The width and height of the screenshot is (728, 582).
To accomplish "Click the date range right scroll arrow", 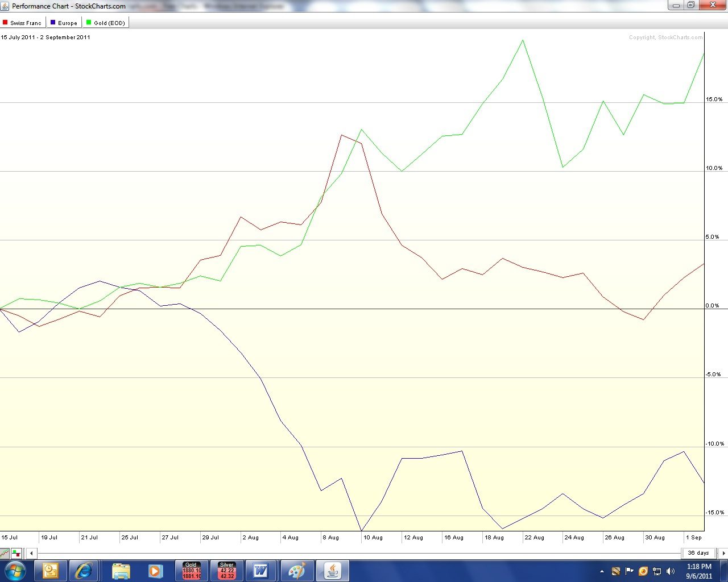I will click(x=723, y=552).
